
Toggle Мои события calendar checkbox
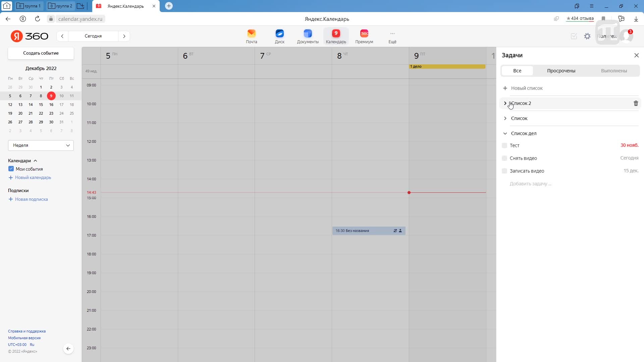click(x=11, y=169)
